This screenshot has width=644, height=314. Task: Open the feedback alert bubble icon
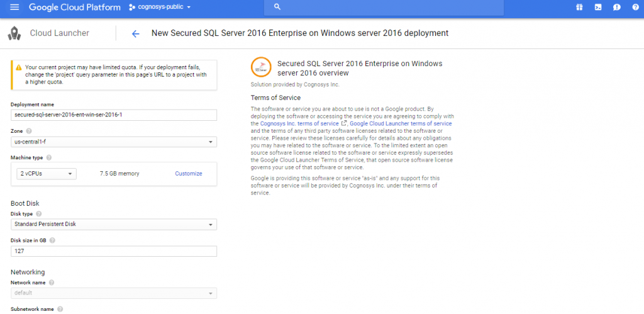tap(617, 7)
